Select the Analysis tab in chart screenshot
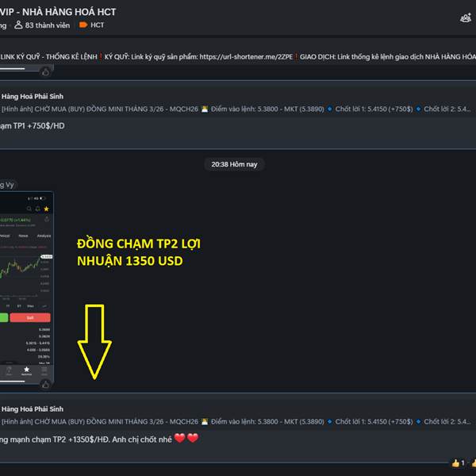 pos(44,236)
